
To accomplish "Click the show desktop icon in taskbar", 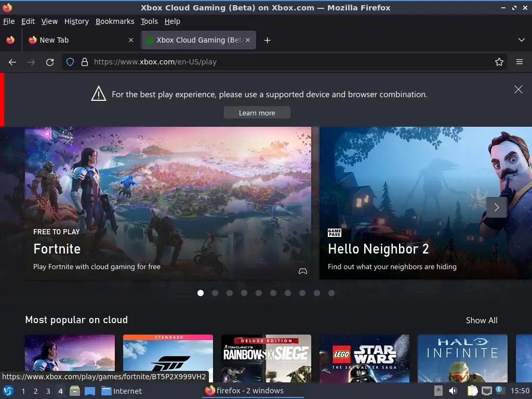I will [90, 391].
